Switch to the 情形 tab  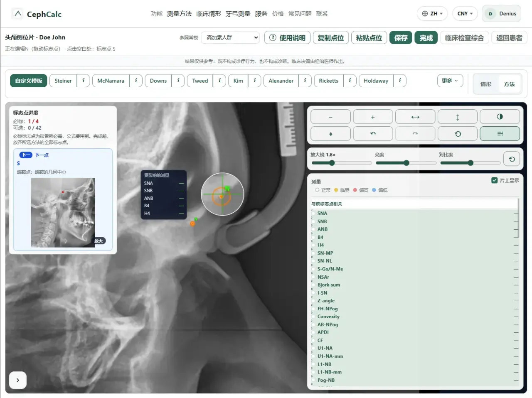[x=486, y=84]
